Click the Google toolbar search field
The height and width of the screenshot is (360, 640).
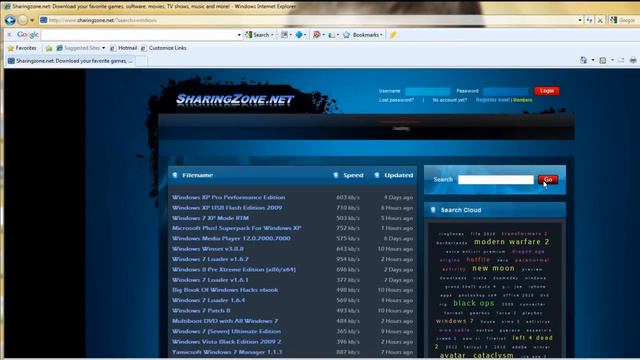click(139, 35)
